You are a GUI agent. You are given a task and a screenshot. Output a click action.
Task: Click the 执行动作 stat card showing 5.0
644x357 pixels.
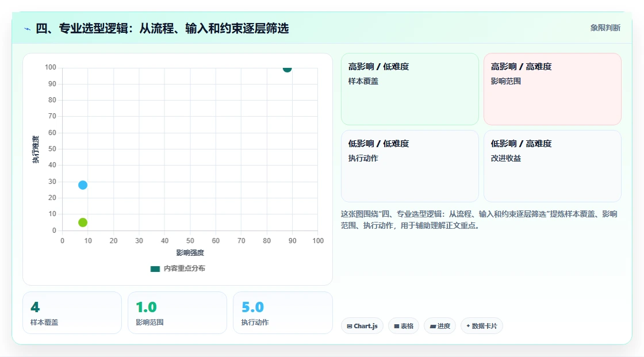282,313
